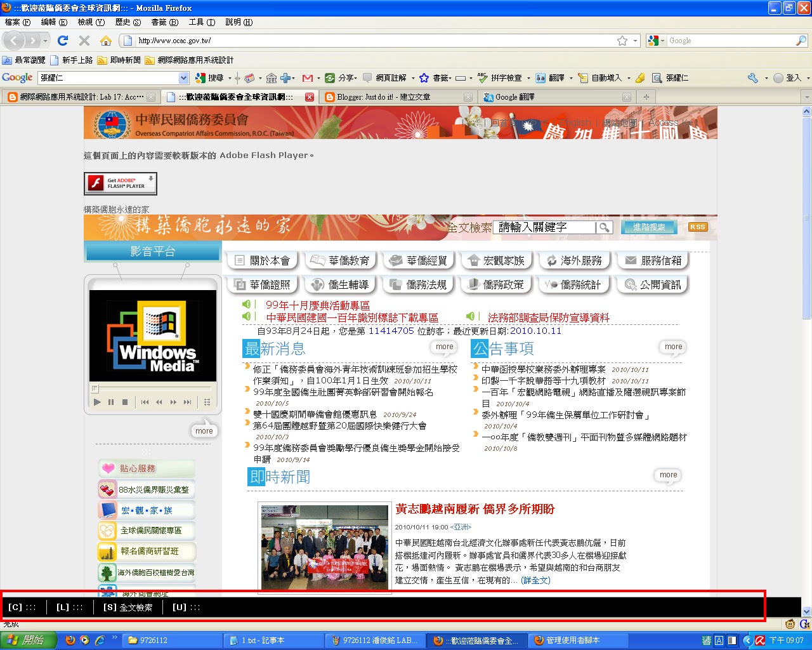Click the stop loading X icon
Viewport: 812px width, 650px height.
pyautogui.click(x=84, y=41)
